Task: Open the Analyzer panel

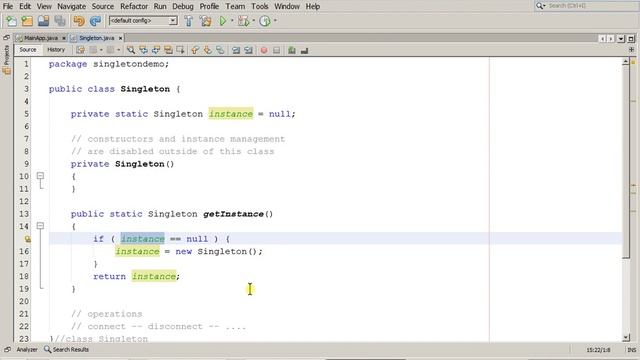Action: click(27, 349)
